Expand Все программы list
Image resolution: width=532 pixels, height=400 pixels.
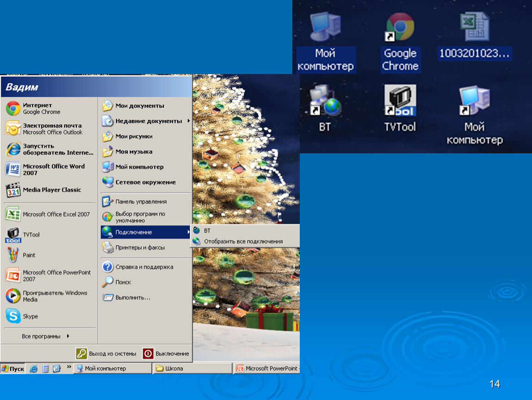(45, 336)
